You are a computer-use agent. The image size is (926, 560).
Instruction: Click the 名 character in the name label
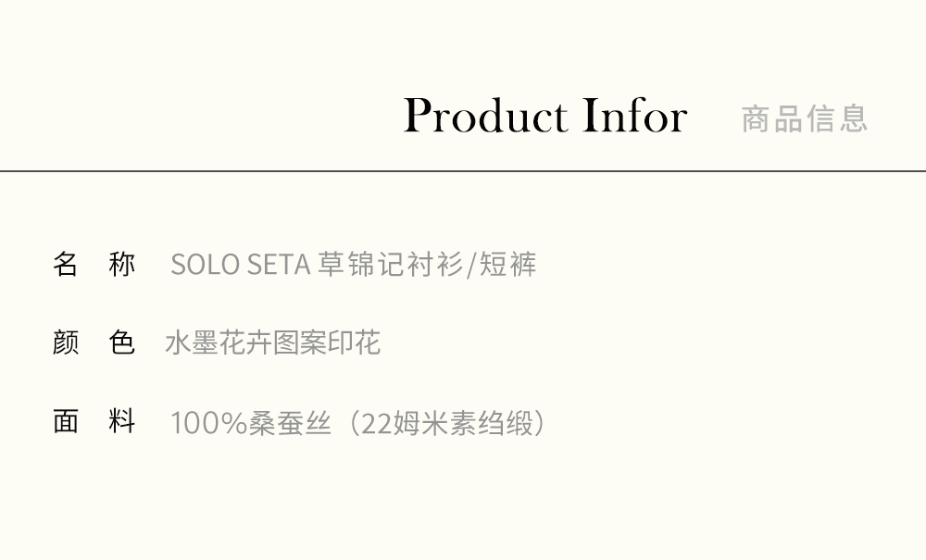[x=65, y=265]
